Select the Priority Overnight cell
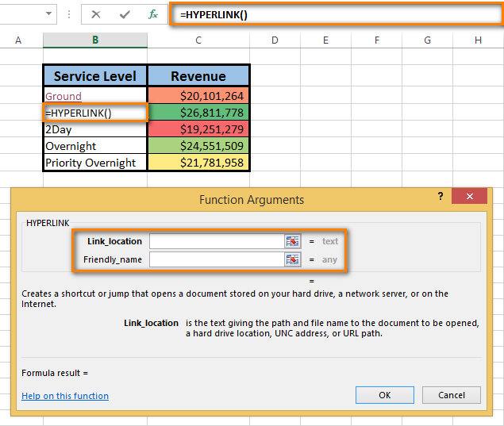 click(94, 163)
